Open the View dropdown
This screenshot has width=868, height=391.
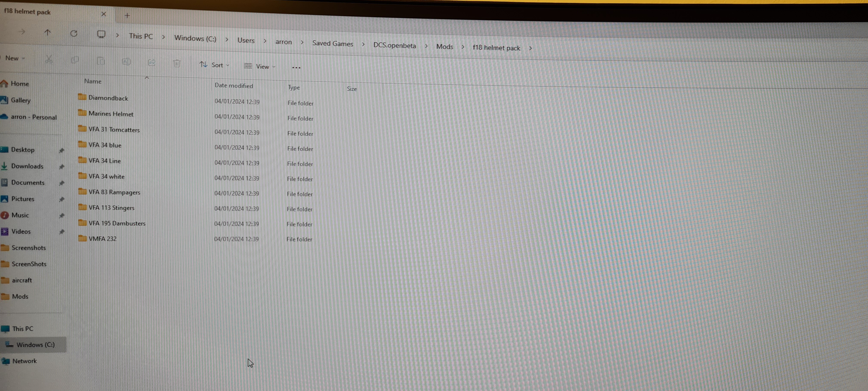pyautogui.click(x=260, y=66)
